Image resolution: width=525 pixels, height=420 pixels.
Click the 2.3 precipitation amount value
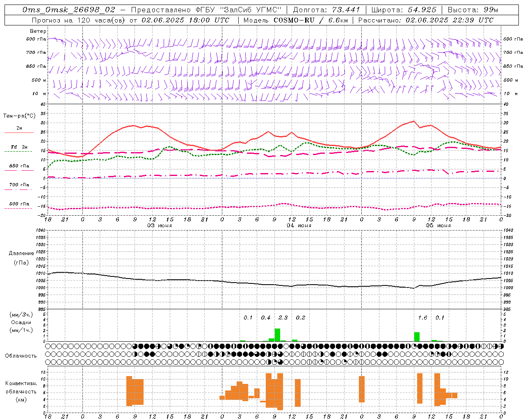point(283,317)
